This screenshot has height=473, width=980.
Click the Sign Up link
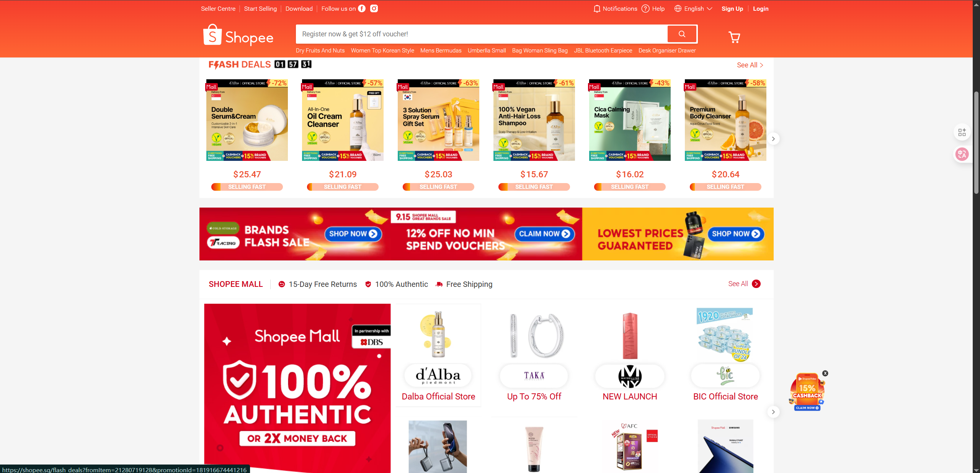[x=732, y=8]
